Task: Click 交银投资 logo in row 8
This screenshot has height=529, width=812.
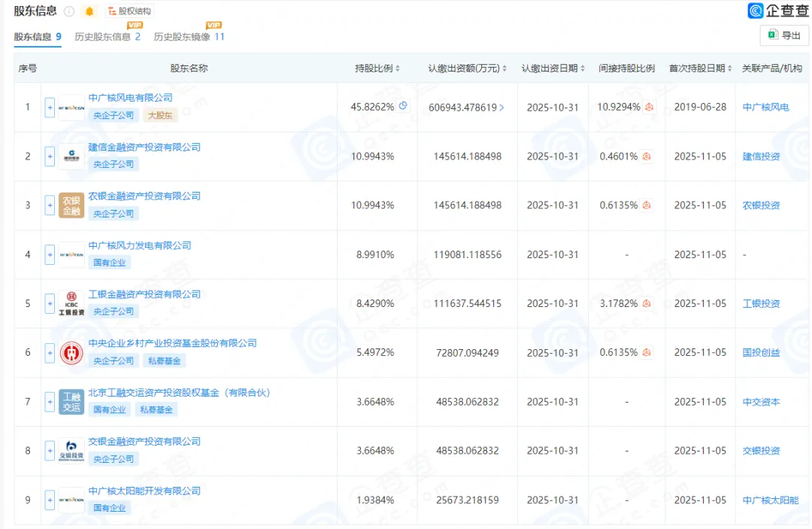Action: pos(71,451)
